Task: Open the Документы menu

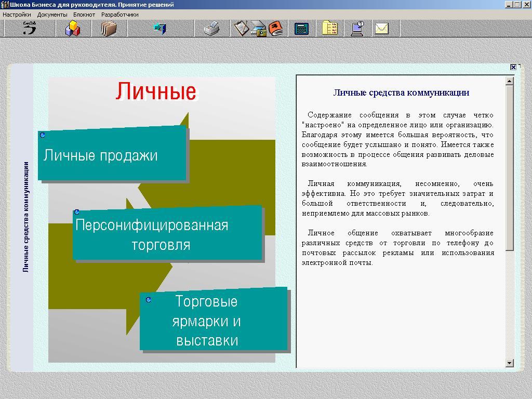Action: [52, 15]
